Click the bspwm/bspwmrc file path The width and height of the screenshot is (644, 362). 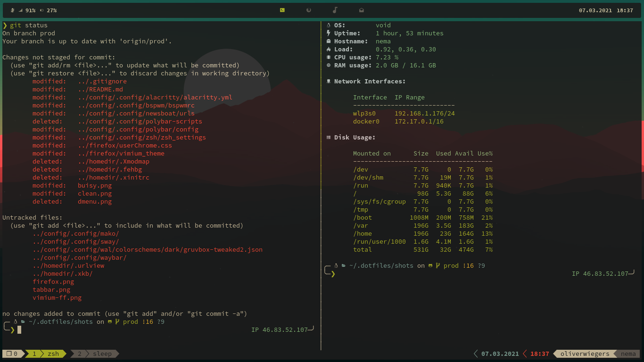point(136,106)
